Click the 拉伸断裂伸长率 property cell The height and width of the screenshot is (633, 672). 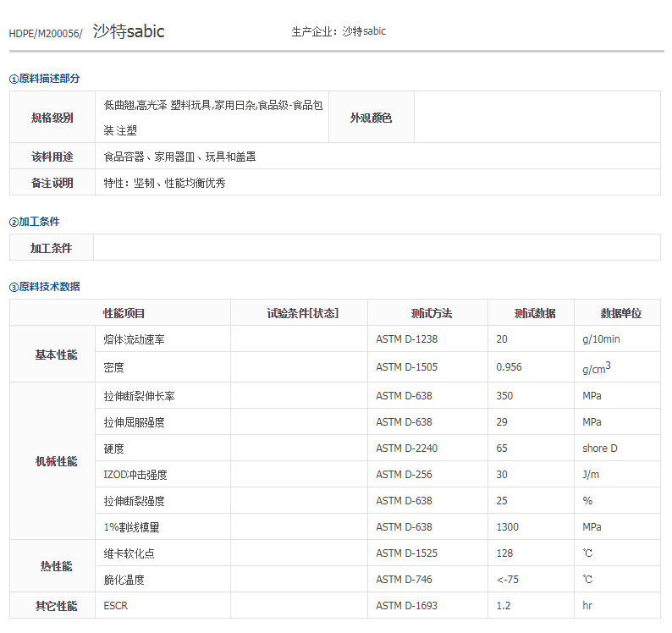click(x=162, y=395)
